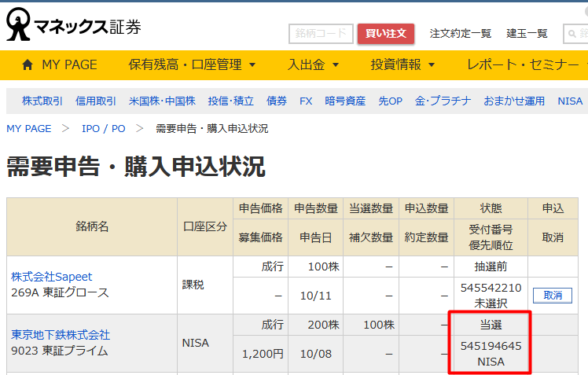Click the red 買い注文 button

(x=386, y=34)
